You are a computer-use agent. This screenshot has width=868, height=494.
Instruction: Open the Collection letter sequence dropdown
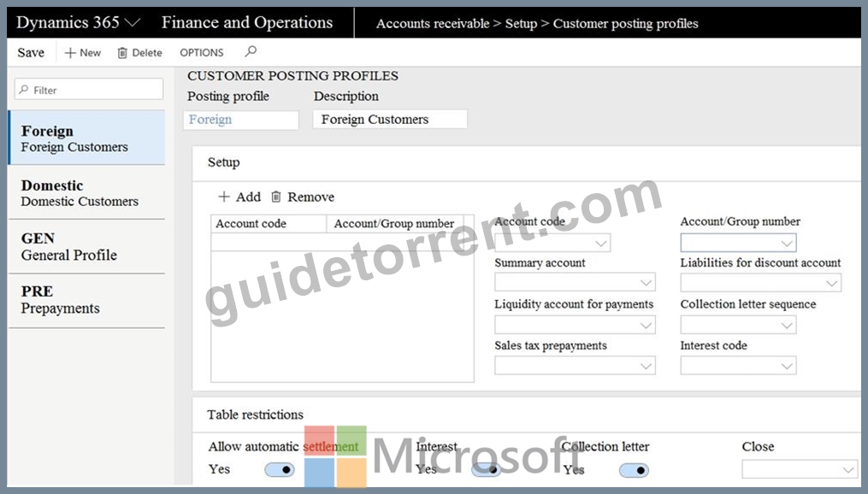(x=739, y=325)
